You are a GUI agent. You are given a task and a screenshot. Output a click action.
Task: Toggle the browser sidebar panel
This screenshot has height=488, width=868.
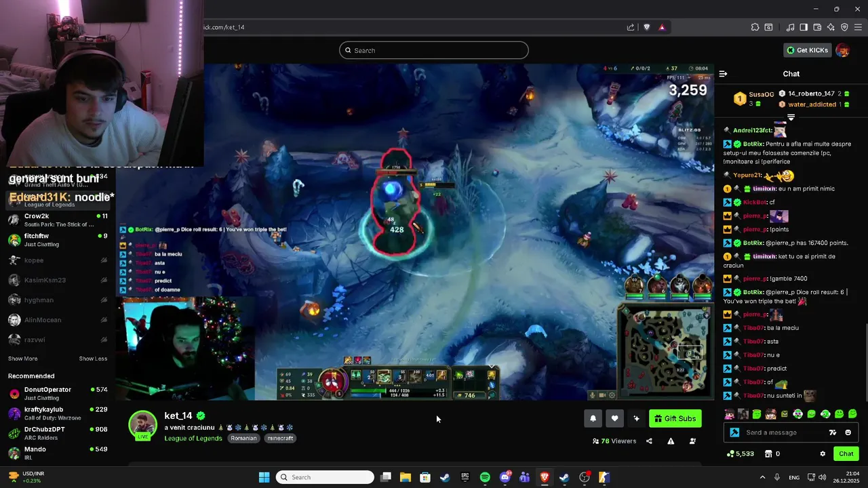[x=804, y=27]
